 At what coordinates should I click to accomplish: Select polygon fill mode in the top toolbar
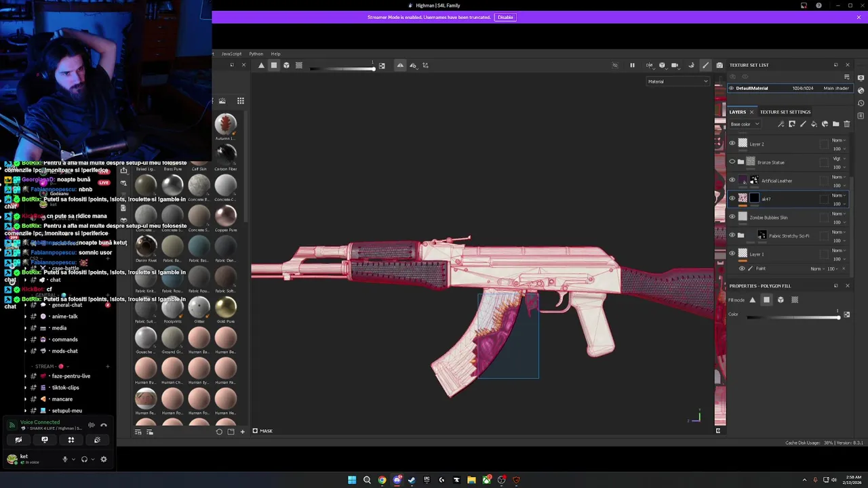coord(274,65)
